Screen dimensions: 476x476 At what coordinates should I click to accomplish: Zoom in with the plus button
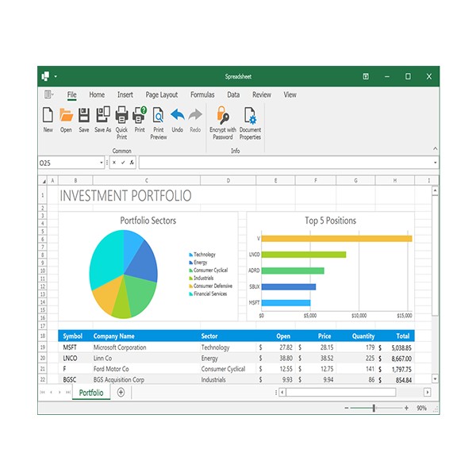click(406, 408)
